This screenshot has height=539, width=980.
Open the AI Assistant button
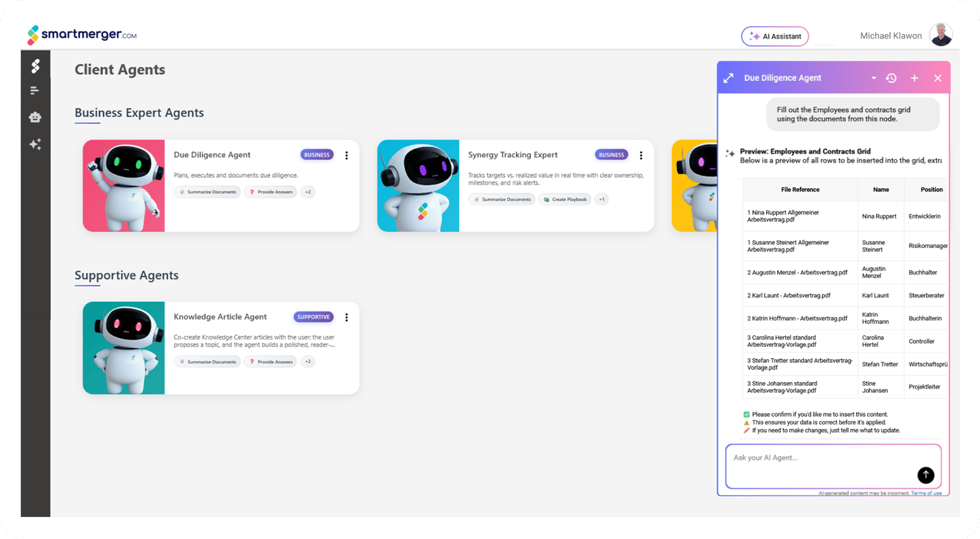(775, 37)
